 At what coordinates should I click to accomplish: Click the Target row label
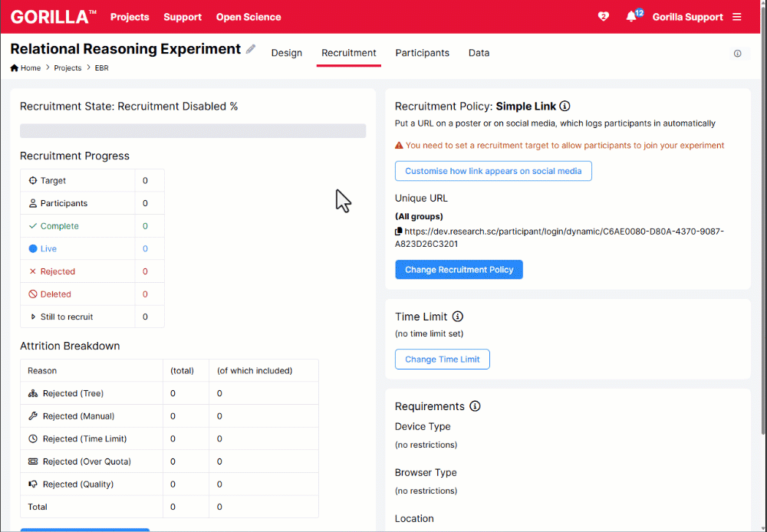[x=53, y=180]
